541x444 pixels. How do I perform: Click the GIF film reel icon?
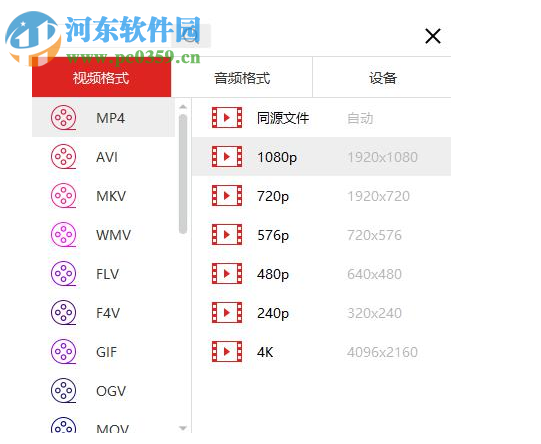63,352
